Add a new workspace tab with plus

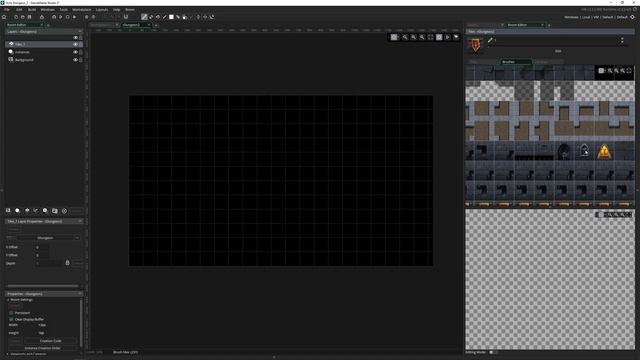coord(156,25)
